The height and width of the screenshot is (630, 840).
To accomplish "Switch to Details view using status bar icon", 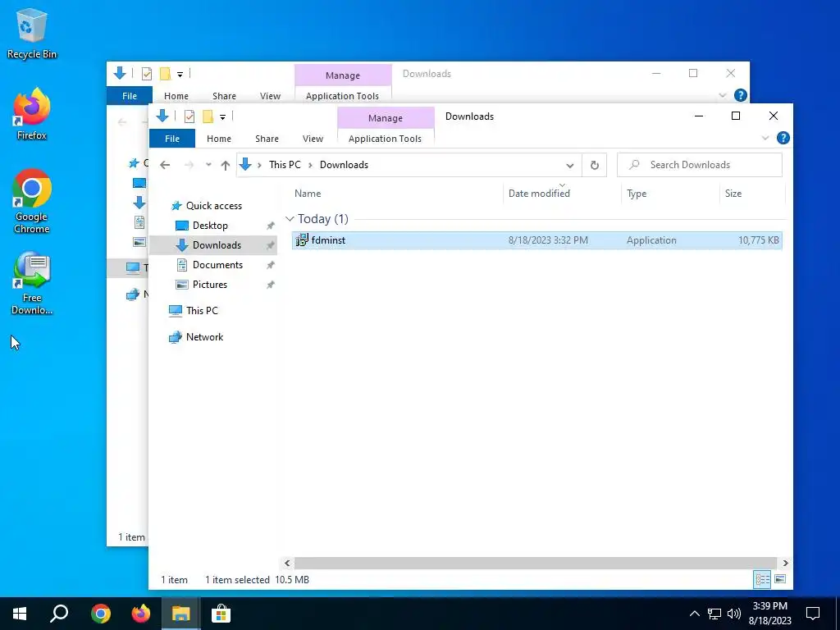I will coord(762,579).
